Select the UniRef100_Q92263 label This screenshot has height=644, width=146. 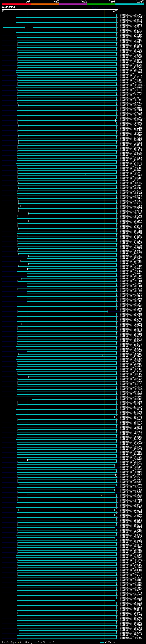pyautogui.click(x=131, y=557)
